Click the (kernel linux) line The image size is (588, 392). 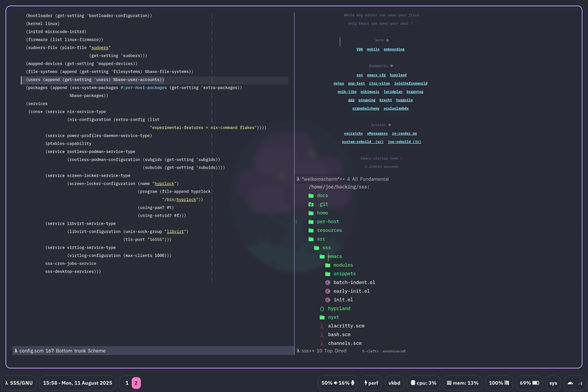tap(42, 24)
